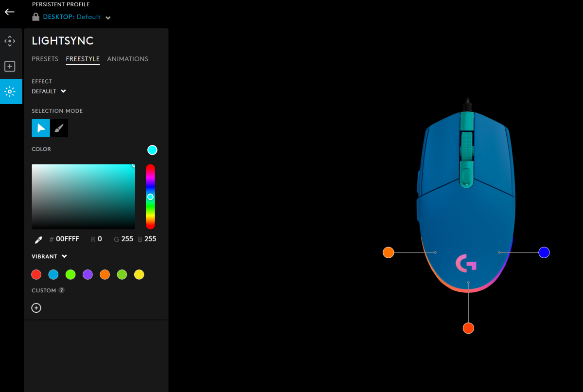Add a custom color swatch
This screenshot has width=583, height=392.
pyautogui.click(x=36, y=308)
